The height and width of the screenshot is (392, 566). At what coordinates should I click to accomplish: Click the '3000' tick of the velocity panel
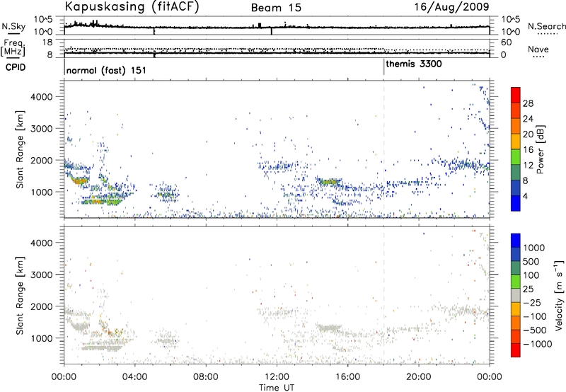tap(42, 275)
